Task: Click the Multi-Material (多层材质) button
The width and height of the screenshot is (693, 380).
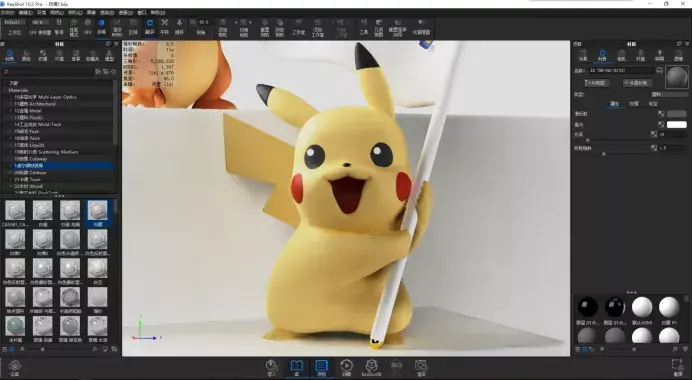Action: click(x=636, y=83)
